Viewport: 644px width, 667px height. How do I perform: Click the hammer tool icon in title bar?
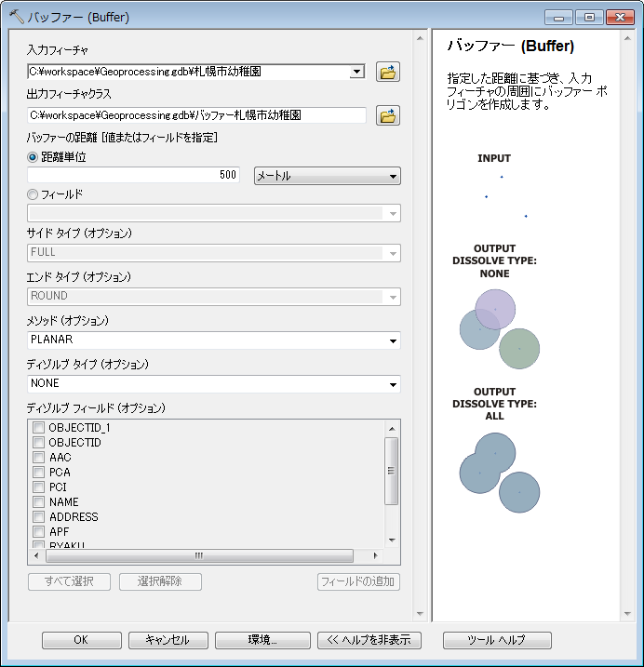14,17
